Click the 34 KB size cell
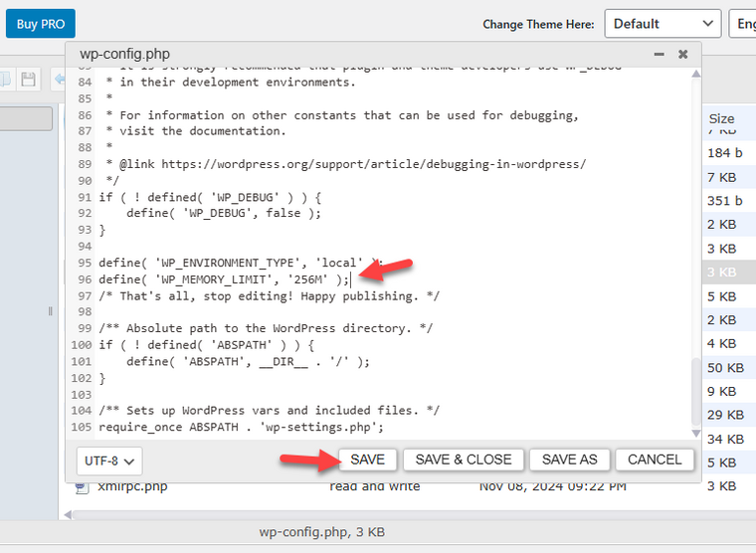 [725, 440]
